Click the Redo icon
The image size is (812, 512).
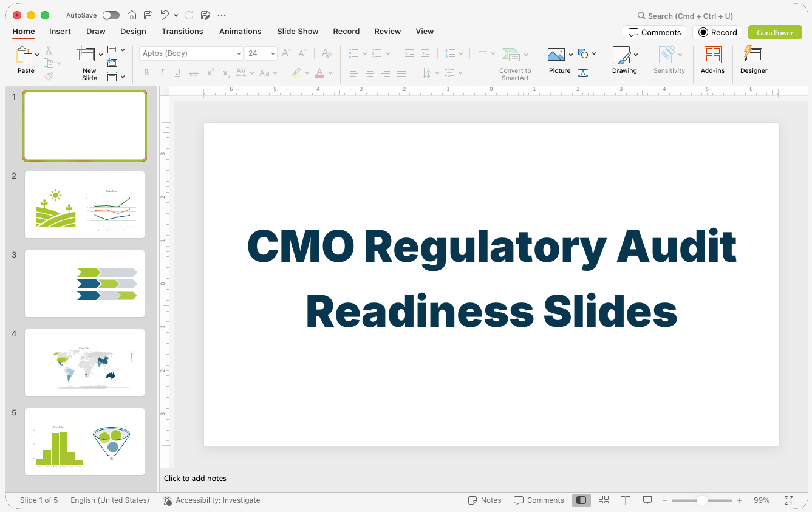[189, 15]
